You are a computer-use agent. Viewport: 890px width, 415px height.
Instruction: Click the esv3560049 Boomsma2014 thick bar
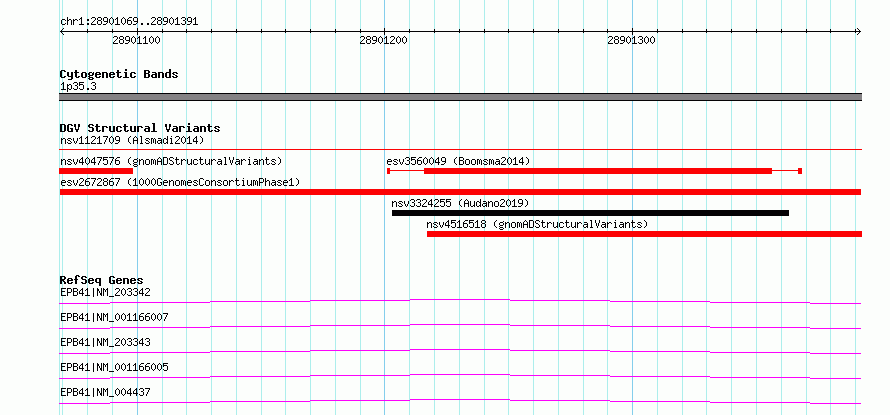[598, 171]
